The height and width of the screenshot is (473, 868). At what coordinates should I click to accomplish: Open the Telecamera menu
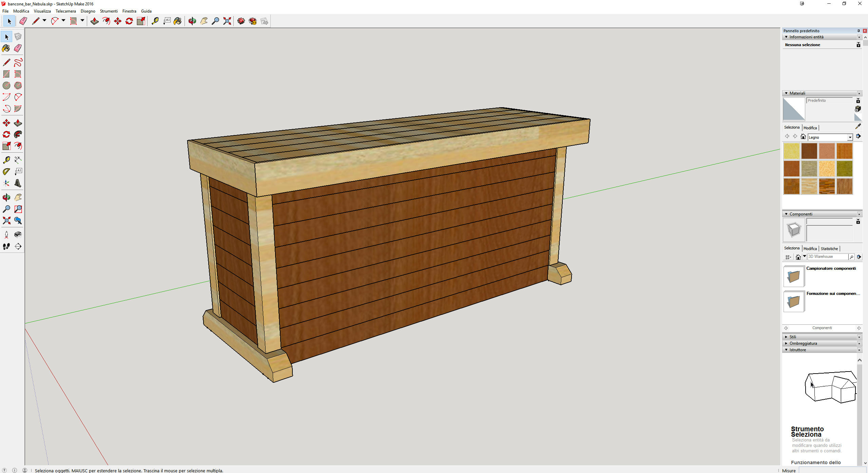pyautogui.click(x=66, y=11)
